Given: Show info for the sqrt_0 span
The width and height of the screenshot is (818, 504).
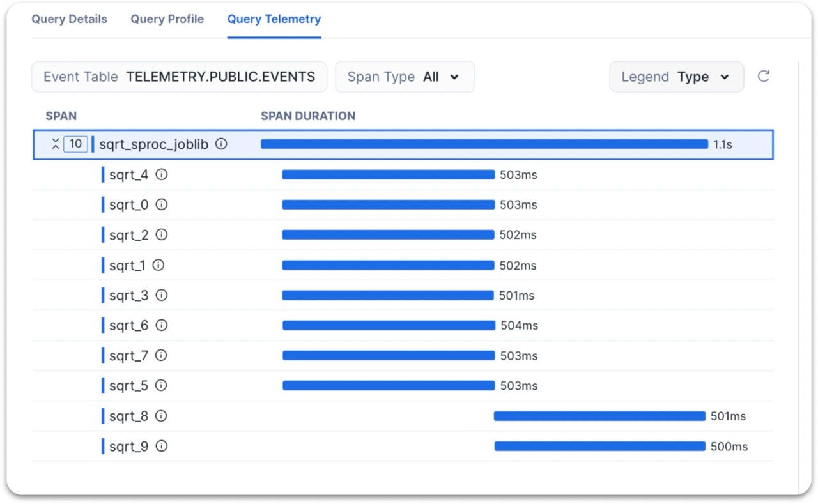Looking at the screenshot, I should point(162,204).
